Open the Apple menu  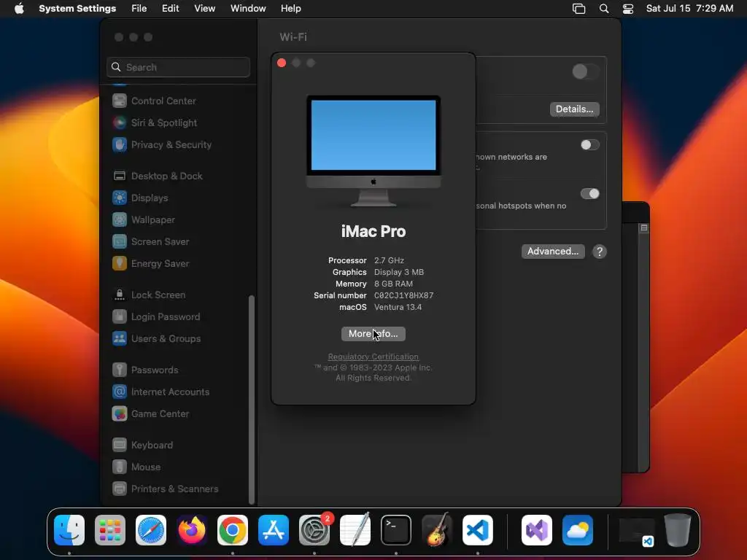(19, 9)
